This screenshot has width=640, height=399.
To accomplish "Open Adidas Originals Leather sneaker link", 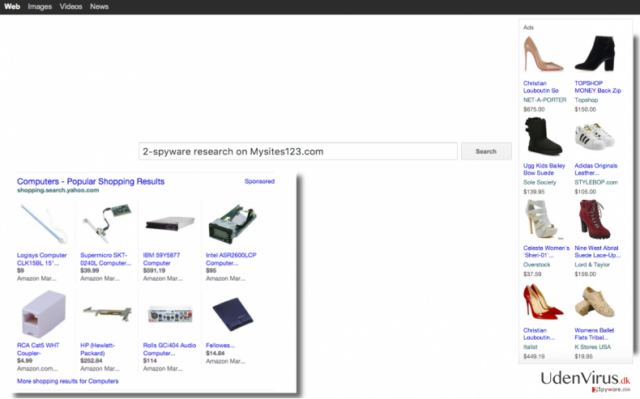I will (596, 169).
